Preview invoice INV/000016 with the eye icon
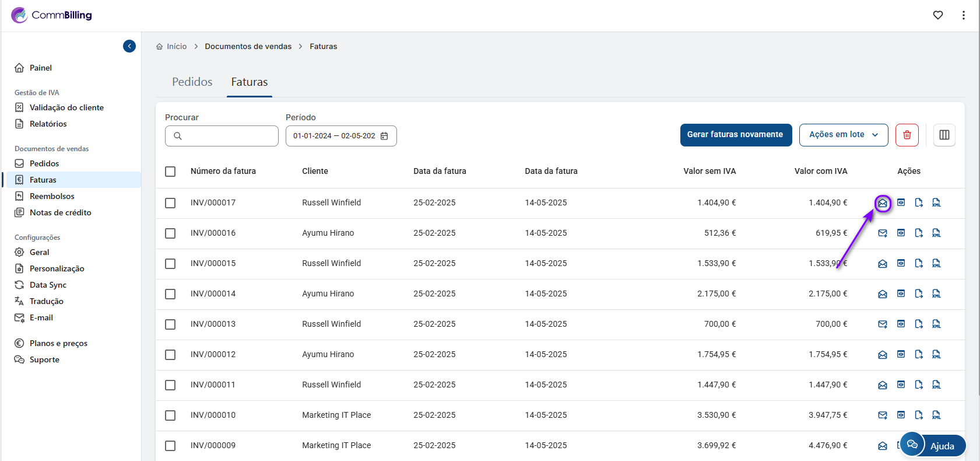Viewport: 980px width, 461px height. coord(901,233)
